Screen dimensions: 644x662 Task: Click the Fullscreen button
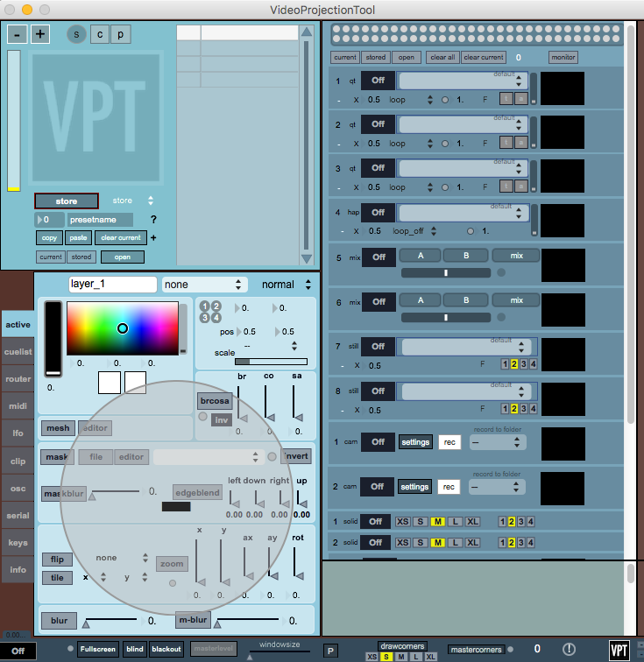pyautogui.click(x=97, y=650)
